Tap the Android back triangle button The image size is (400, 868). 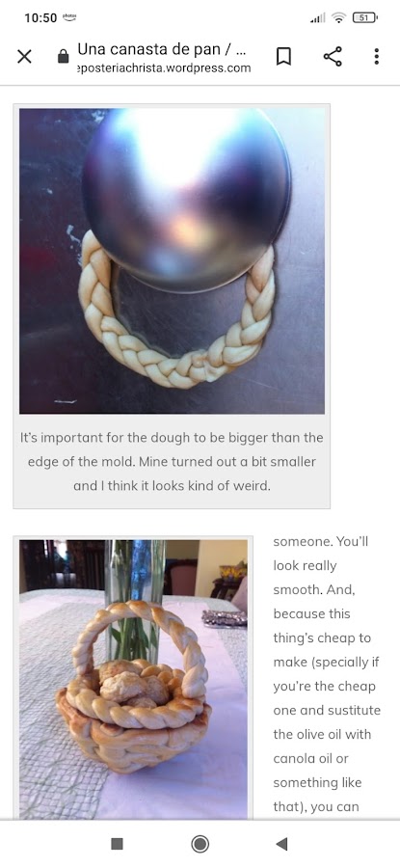[x=281, y=844]
